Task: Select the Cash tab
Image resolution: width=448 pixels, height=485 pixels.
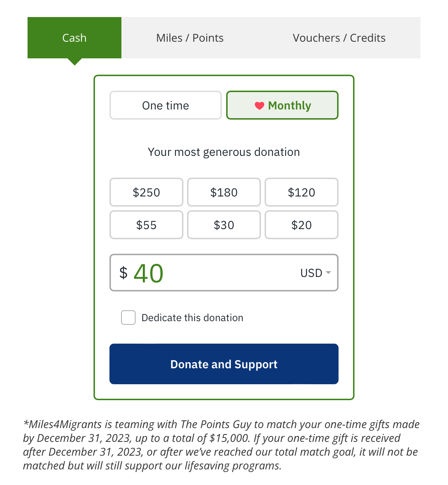Action: pos(74,37)
